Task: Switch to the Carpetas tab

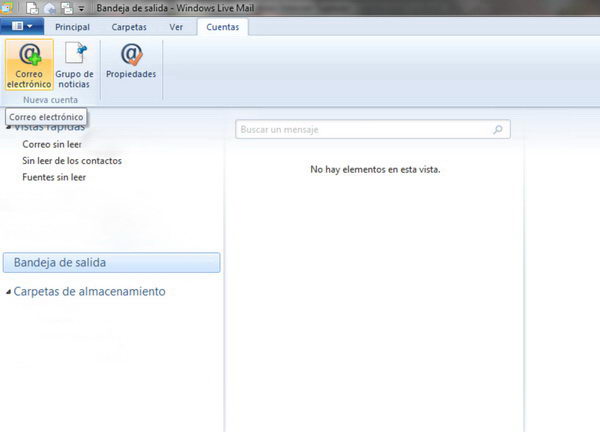Action: click(129, 27)
